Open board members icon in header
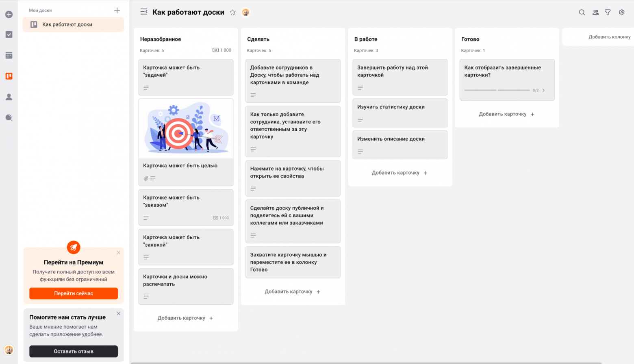Viewport: 634px width, 364px height. (595, 12)
